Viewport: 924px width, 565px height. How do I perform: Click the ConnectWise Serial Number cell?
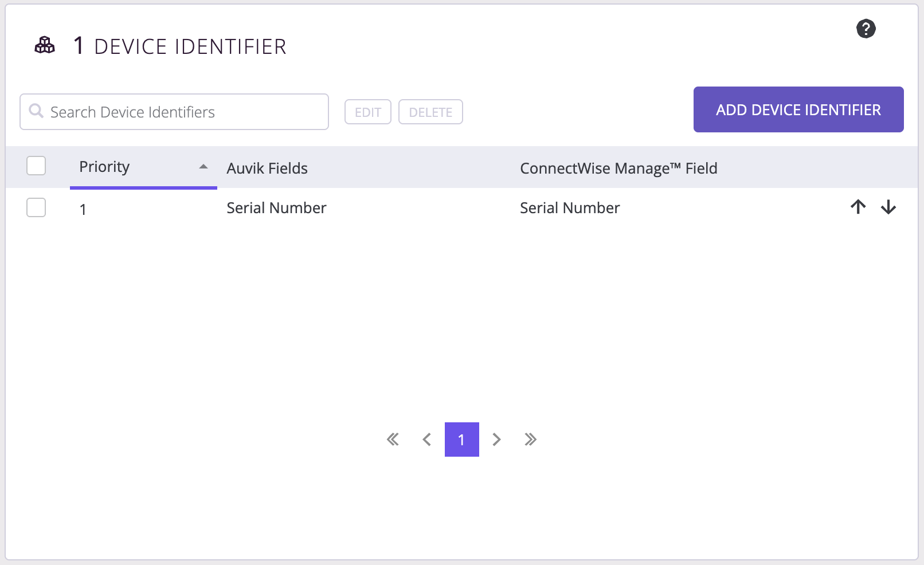(x=570, y=207)
